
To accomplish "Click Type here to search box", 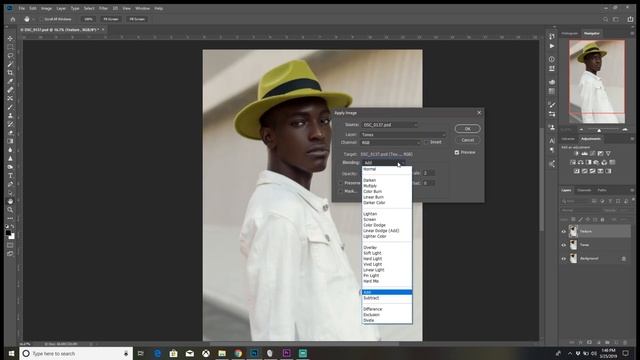I will pyautogui.click(x=76, y=353).
